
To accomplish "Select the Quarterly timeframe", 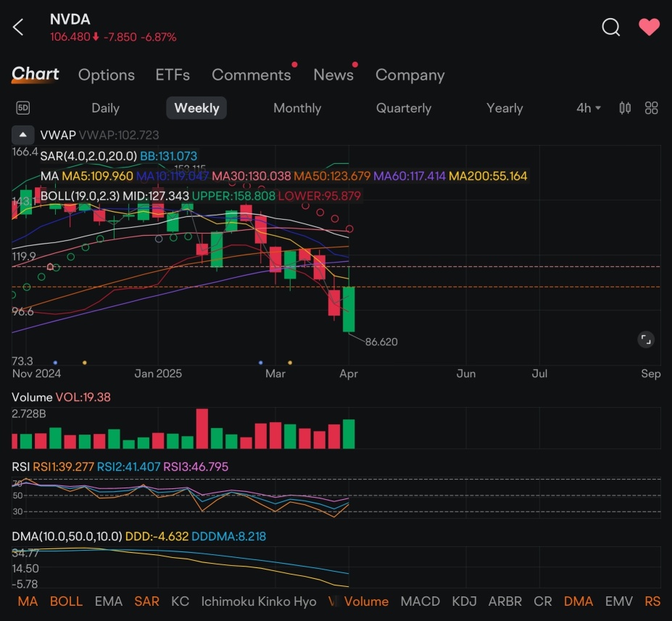I will tap(404, 108).
